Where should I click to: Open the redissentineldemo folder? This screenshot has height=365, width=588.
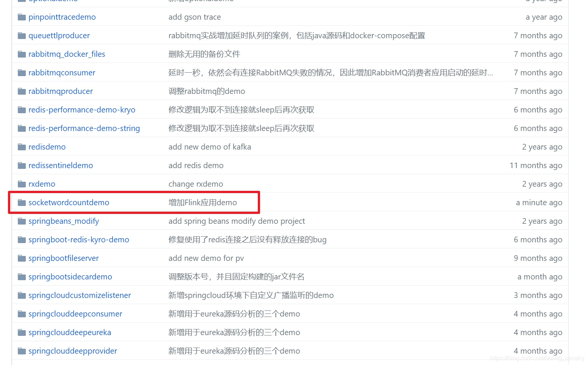61,165
